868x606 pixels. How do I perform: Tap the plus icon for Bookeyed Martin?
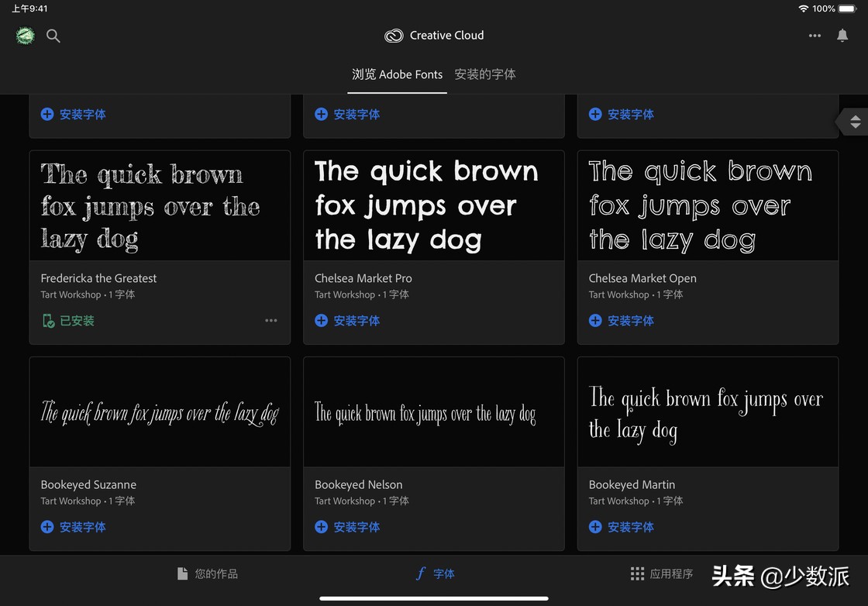pyautogui.click(x=595, y=527)
